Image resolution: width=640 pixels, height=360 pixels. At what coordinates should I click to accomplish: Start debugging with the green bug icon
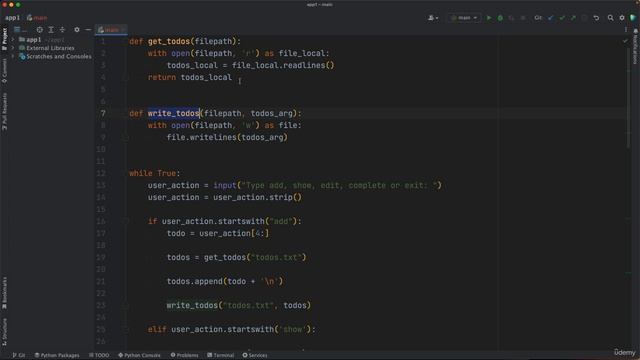click(500, 18)
